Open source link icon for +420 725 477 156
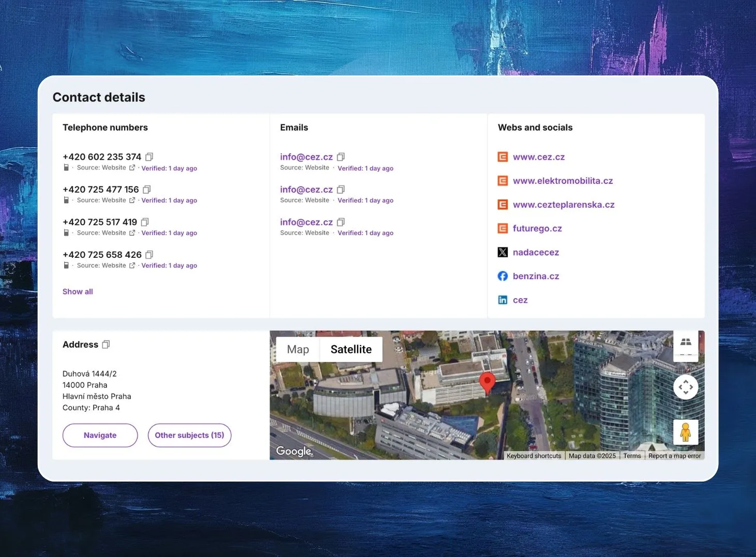The image size is (756, 557). 132,200
